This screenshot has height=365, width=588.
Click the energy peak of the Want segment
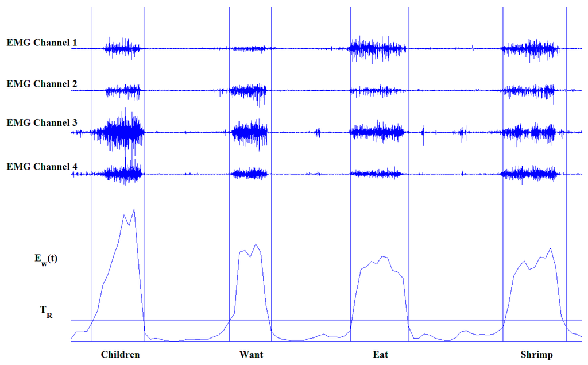pos(256,244)
